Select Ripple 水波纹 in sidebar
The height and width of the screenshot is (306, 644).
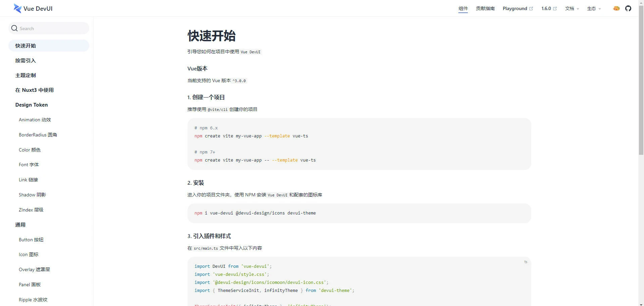tap(33, 300)
